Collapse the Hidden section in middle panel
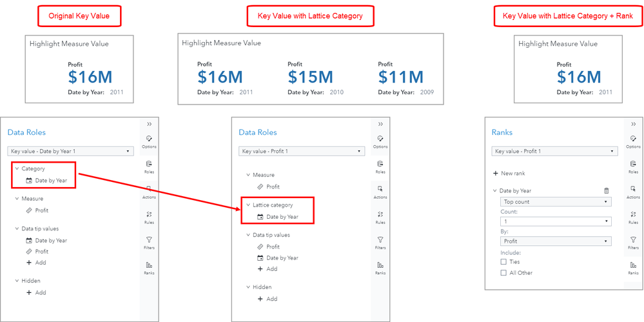 (x=248, y=287)
